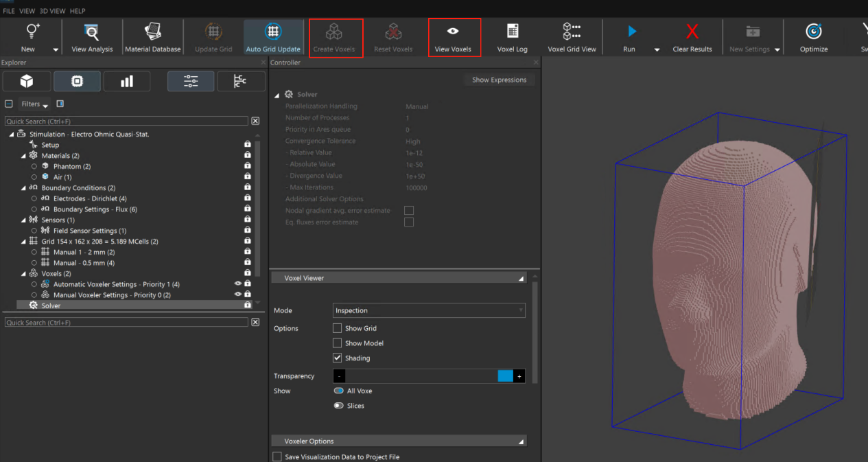Open the Voxel Grid View
Viewport: 868px width, 462px height.
point(572,32)
